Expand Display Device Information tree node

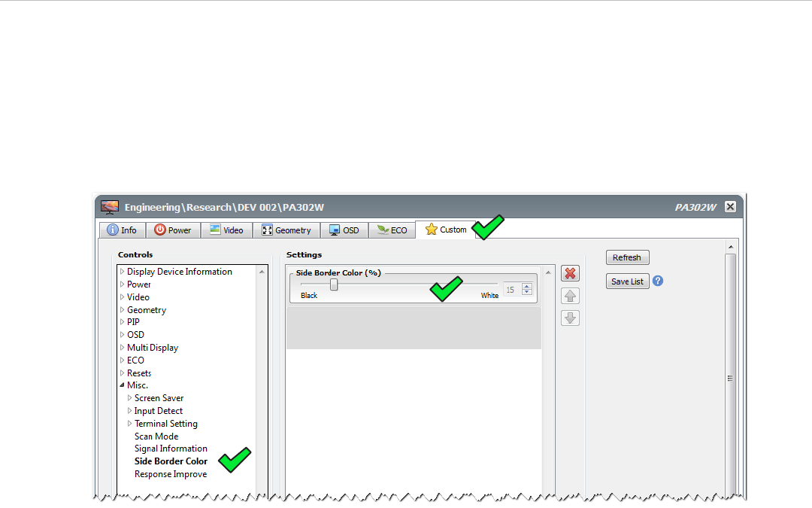[123, 272]
